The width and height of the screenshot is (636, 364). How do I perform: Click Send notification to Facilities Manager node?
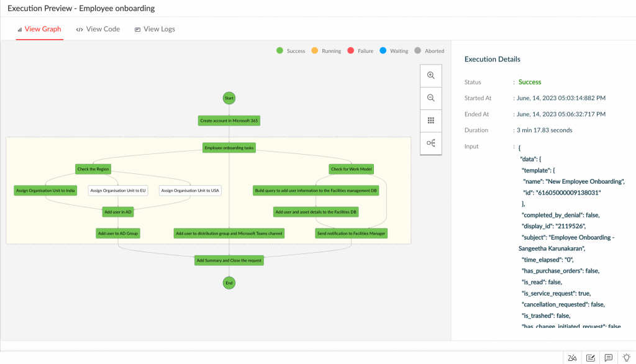pyautogui.click(x=352, y=234)
